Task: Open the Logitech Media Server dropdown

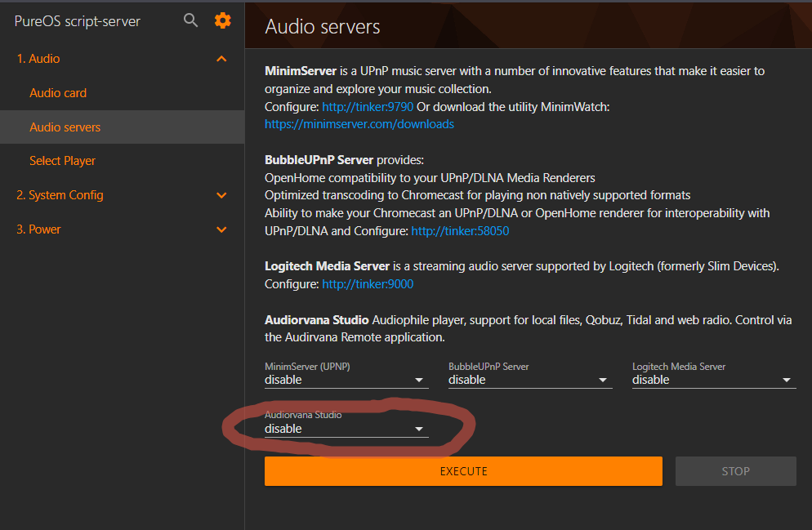Action: pyautogui.click(x=714, y=380)
